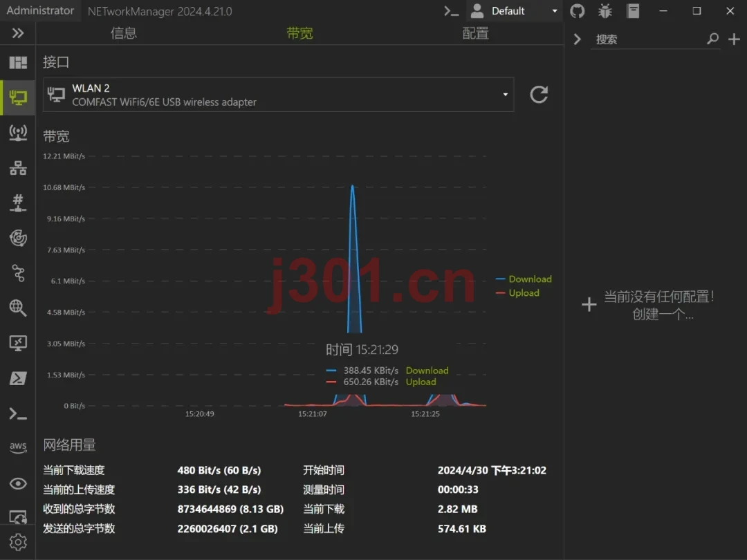The image size is (747, 560).
Task: Select the 574.61 KB current upload value
Action: tap(461, 529)
